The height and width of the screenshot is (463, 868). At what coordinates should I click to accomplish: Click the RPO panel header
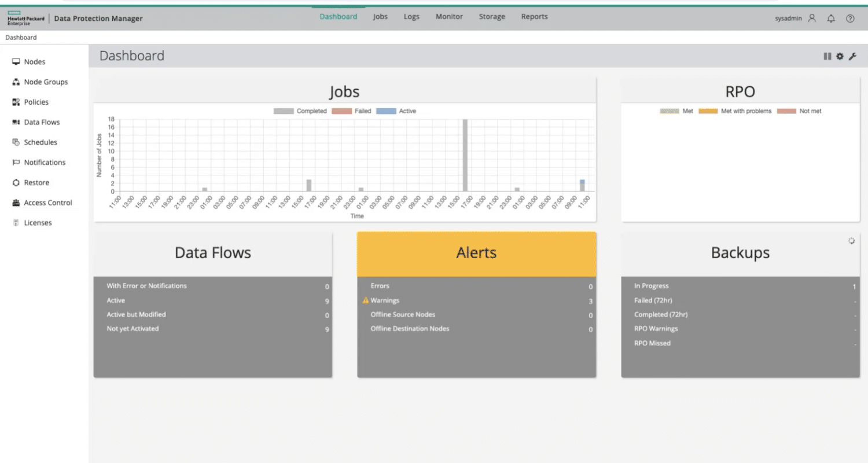tap(740, 91)
